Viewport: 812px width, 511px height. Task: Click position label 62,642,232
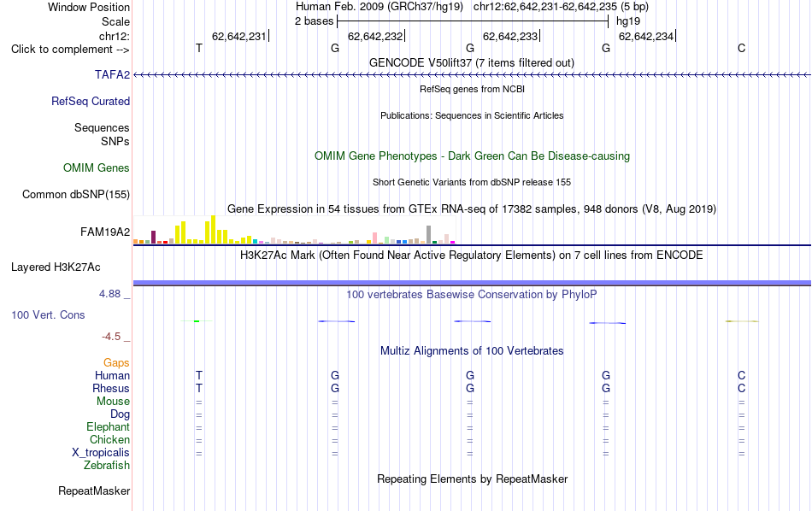click(375, 36)
